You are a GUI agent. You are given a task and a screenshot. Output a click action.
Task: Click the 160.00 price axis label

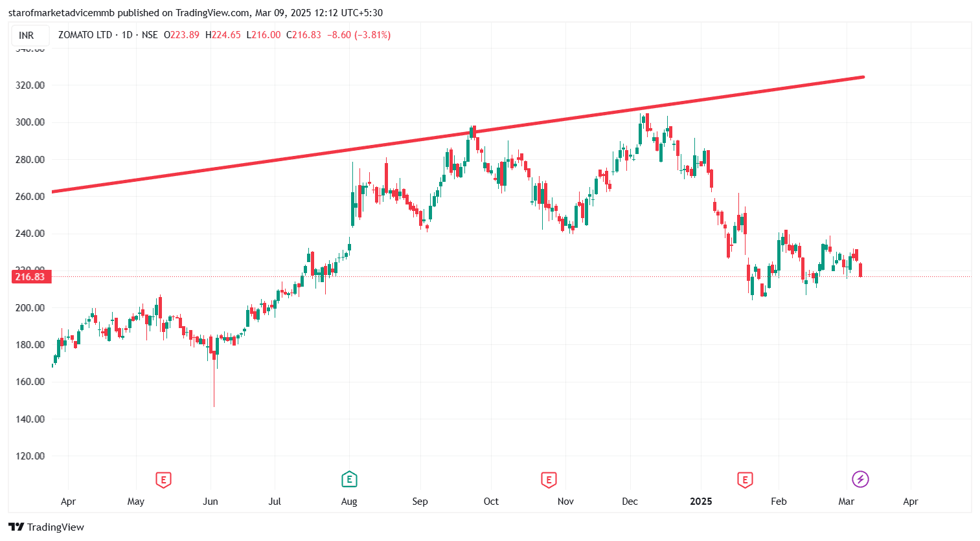pyautogui.click(x=30, y=382)
